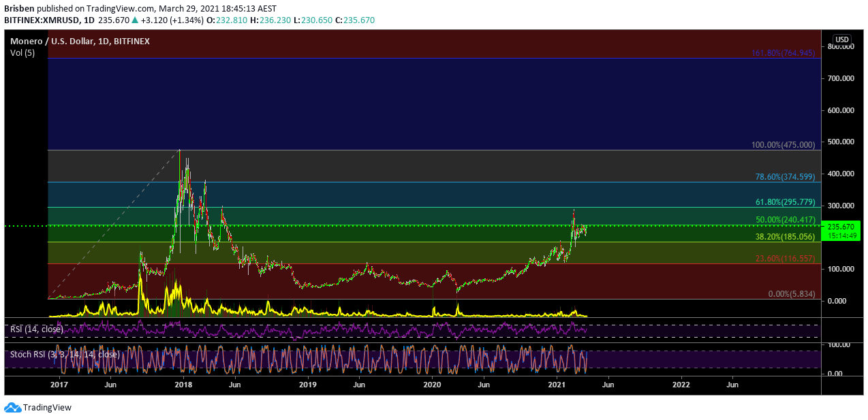Screen dimensions: 868x420
Task: Click the TradingView cloud logo icon
Action: (12, 407)
